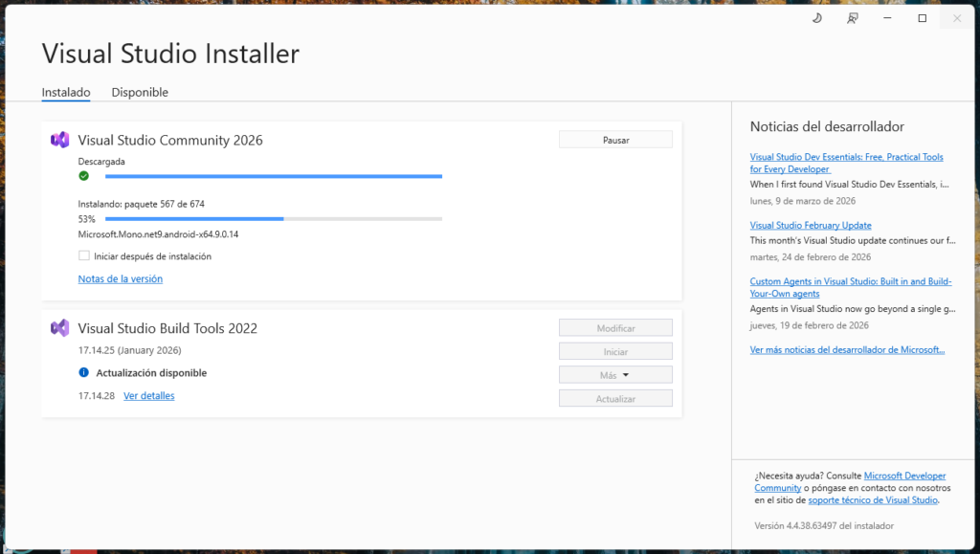Open "Notas de la versión" link
Screen dimensions: 980x554
121,279
